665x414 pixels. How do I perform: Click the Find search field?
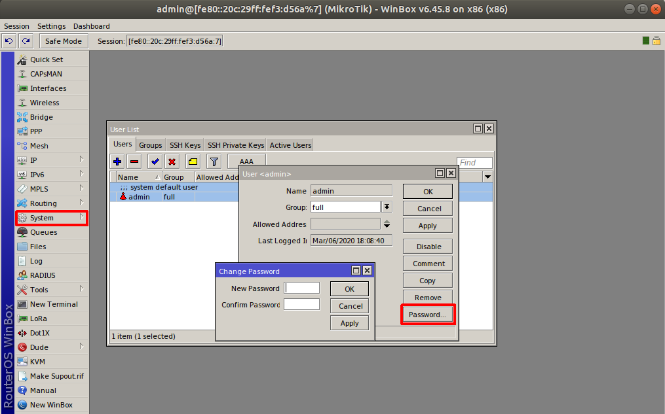point(475,162)
